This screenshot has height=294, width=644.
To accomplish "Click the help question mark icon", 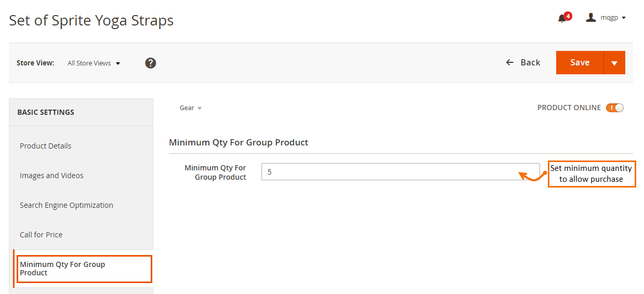I will click(151, 63).
